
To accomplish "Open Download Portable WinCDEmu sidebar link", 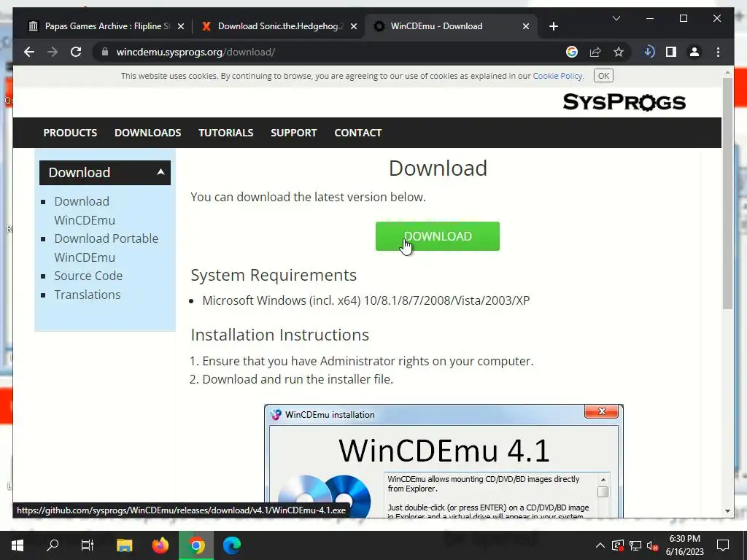I will point(106,248).
